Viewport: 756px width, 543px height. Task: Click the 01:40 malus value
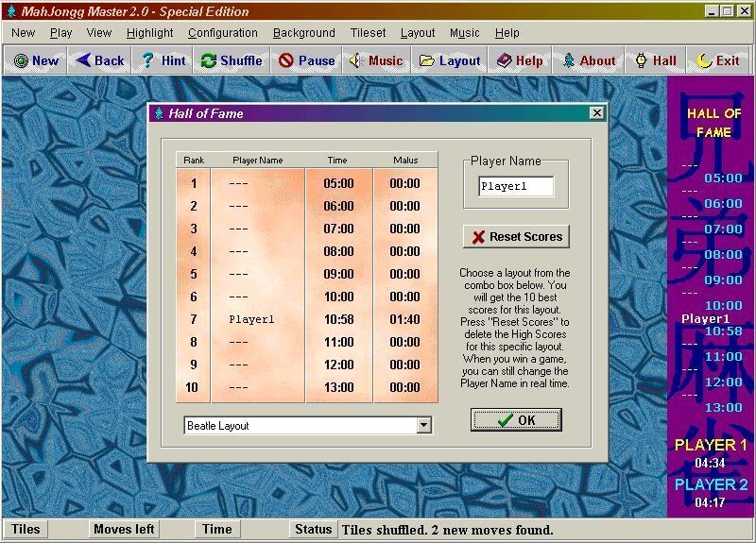click(x=404, y=319)
